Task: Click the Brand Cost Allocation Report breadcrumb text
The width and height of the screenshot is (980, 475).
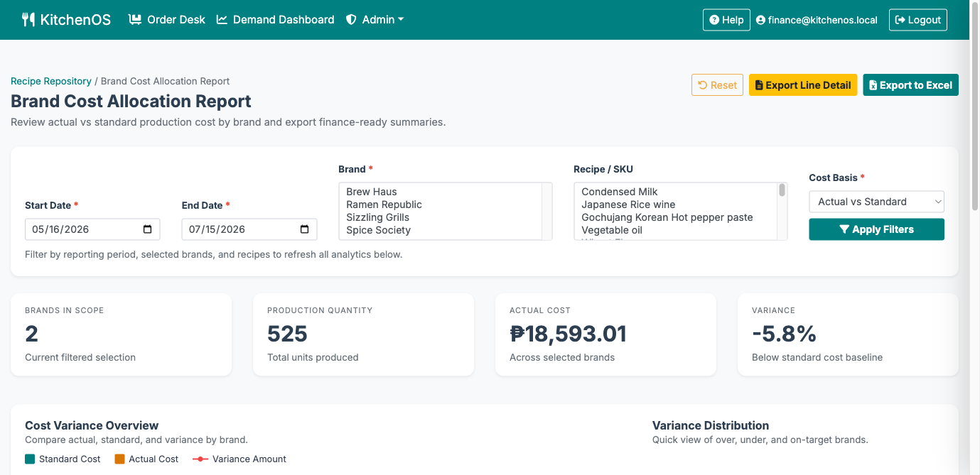Action: [165, 81]
